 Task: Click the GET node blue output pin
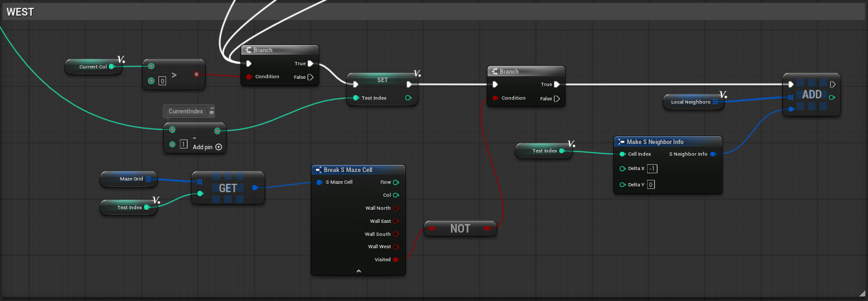pyautogui.click(x=254, y=188)
